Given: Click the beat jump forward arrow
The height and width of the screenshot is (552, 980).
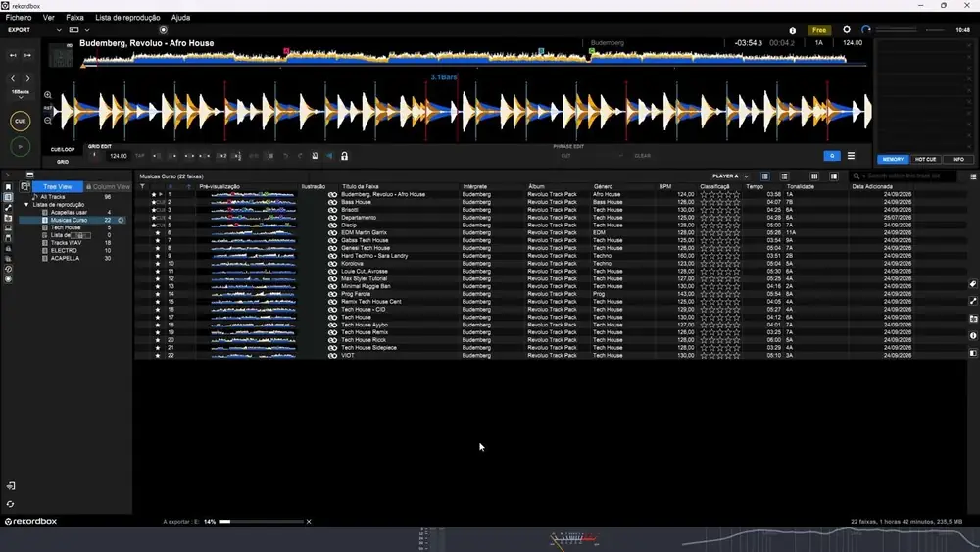Looking at the screenshot, I should coord(27,78).
